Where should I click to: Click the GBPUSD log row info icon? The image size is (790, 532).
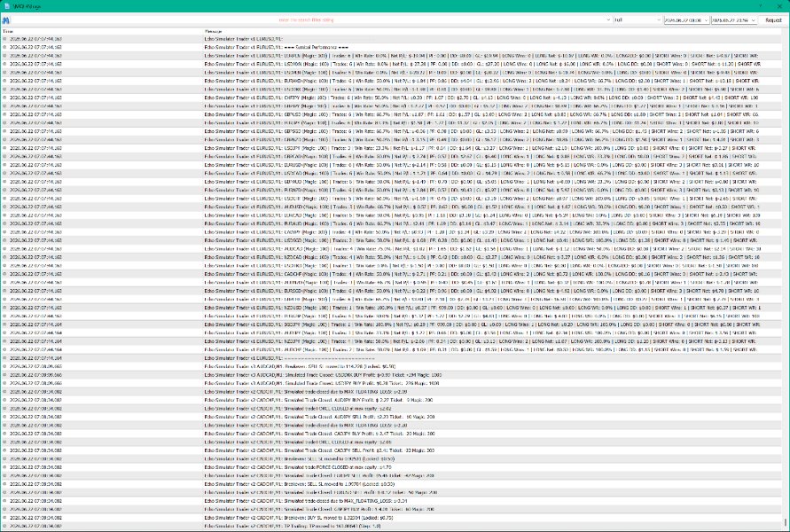coord(5,114)
